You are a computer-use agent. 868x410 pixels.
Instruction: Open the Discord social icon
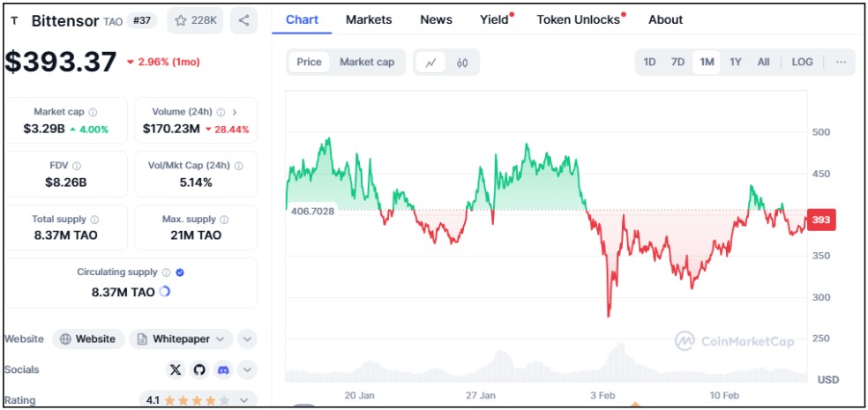tap(223, 369)
